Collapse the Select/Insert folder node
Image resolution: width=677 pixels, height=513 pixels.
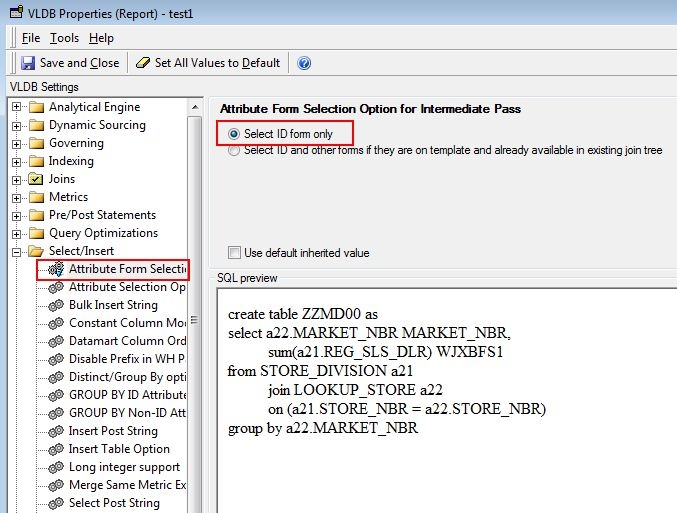point(16,251)
